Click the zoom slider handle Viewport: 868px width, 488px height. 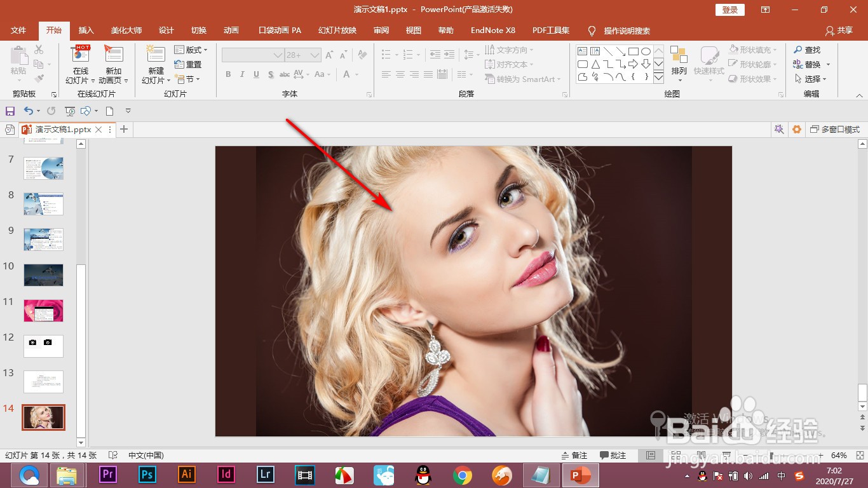(x=771, y=455)
